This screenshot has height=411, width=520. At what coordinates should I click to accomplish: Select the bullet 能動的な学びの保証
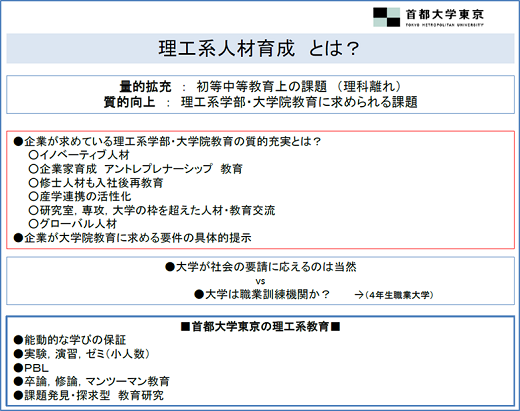70,340
